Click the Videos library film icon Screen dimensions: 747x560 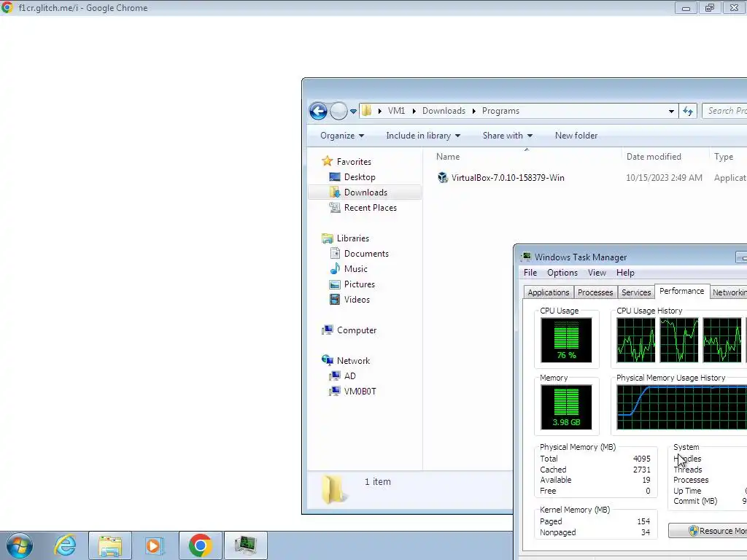[x=335, y=300]
